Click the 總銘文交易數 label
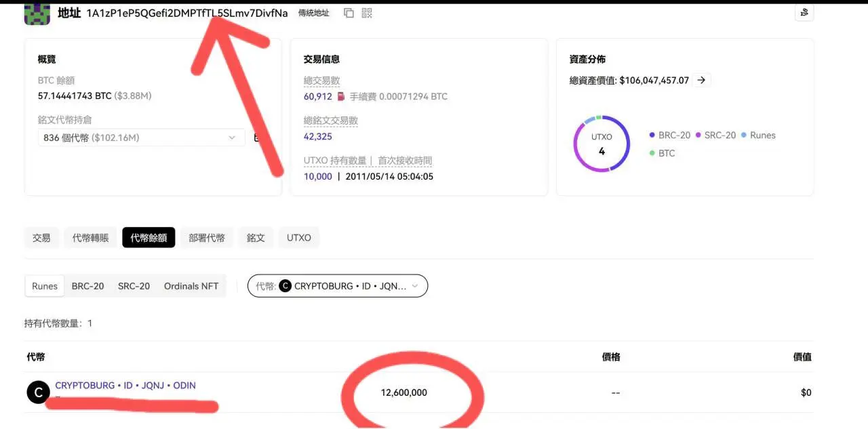 coord(331,121)
